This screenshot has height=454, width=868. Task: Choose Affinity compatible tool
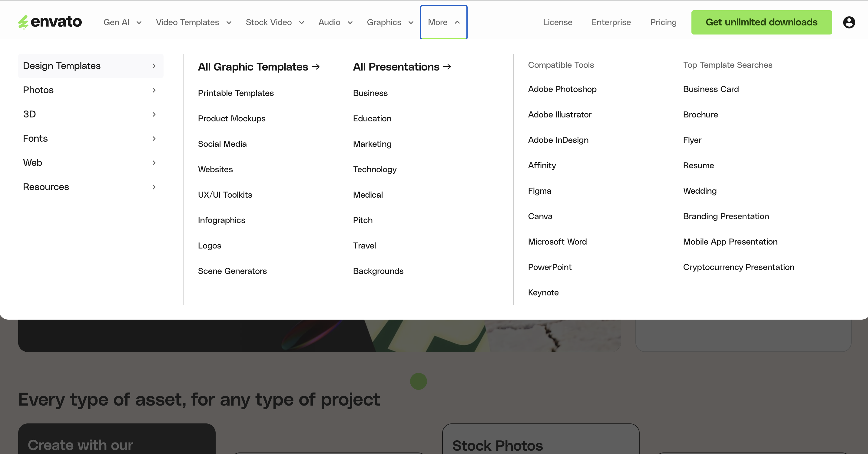(542, 165)
